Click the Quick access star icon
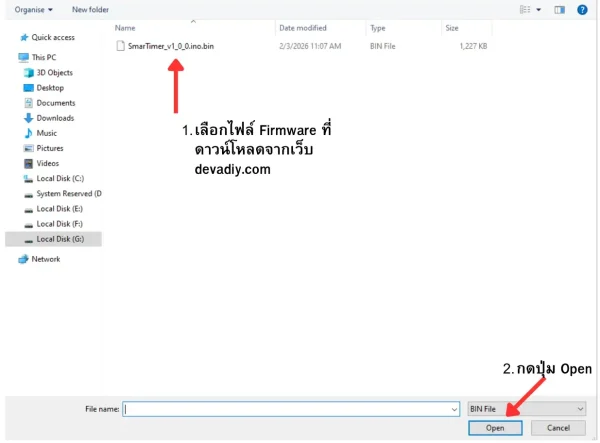The image size is (600, 443). point(24,37)
